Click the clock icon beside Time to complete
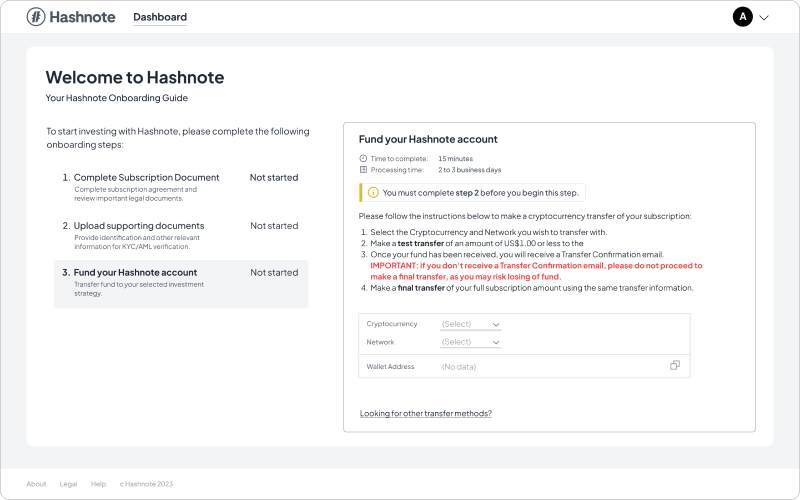This screenshot has height=500, width=800. click(363, 158)
